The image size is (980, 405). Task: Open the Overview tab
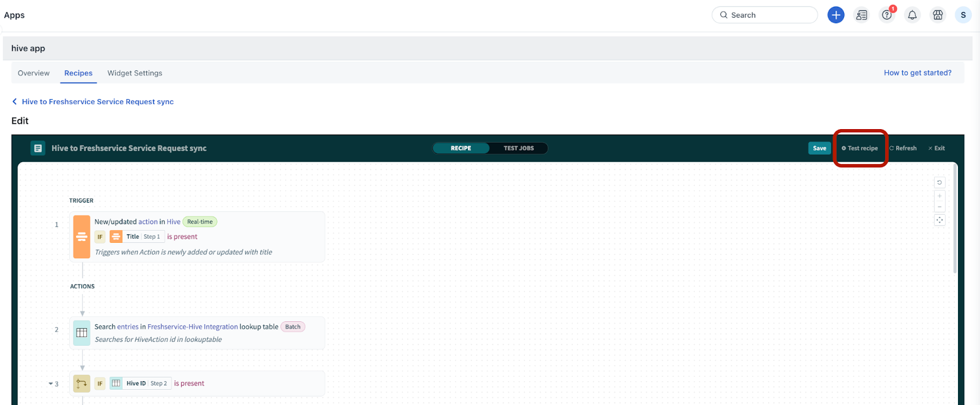(34, 73)
